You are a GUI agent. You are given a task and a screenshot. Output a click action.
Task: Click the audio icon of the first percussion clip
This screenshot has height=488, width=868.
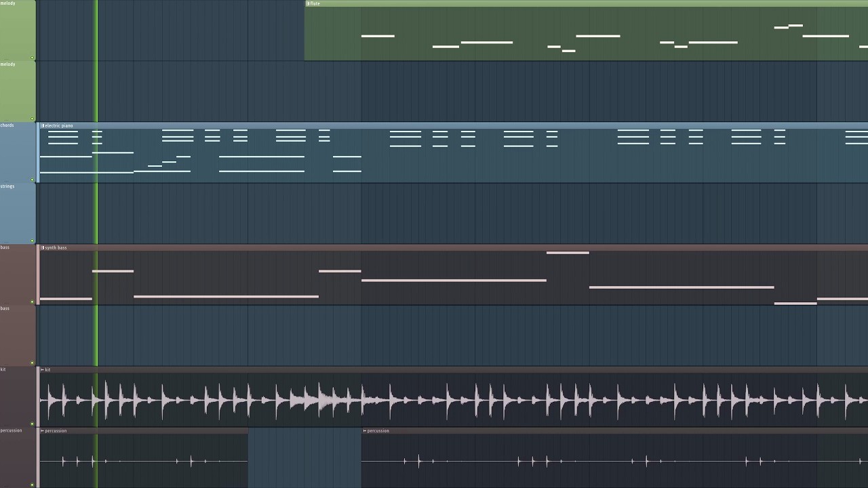[x=42, y=430]
